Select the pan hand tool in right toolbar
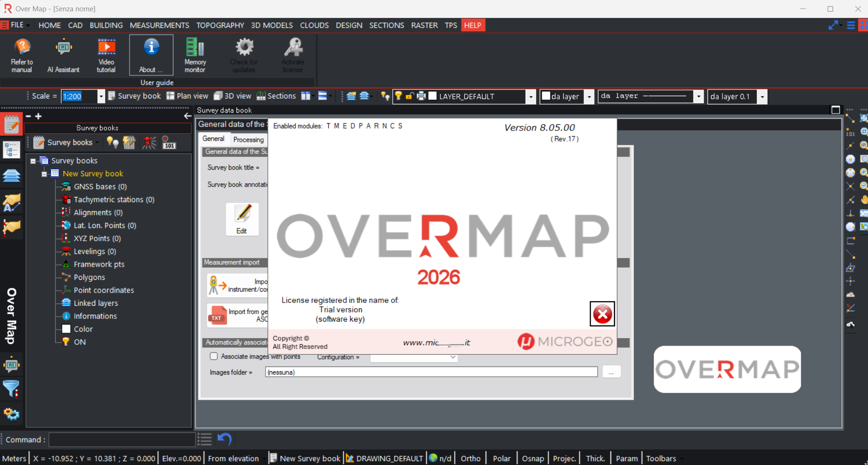The height and width of the screenshot is (465, 868). 864,200
